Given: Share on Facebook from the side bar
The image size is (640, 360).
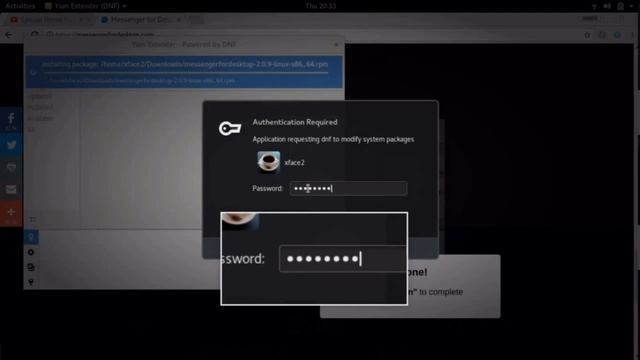Looking at the screenshot, I should [x=11, y=120].
